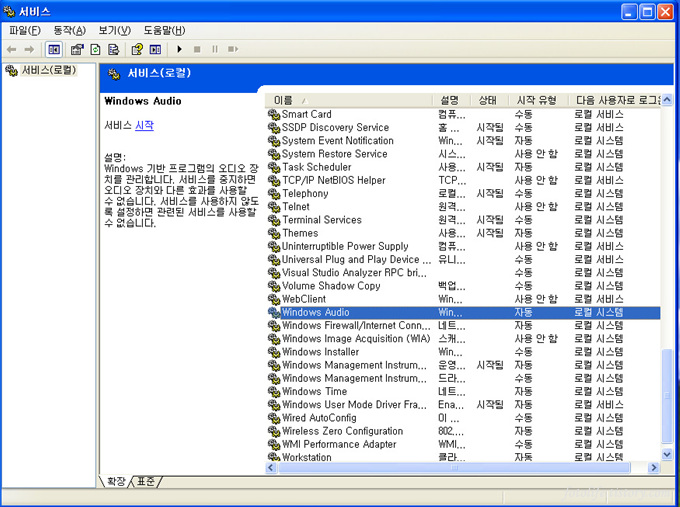The height and width of the screenshot is (507, 680).
Task: Select the TCP/IP NetBIOS Helper row
Action: [x=463, y=180]
